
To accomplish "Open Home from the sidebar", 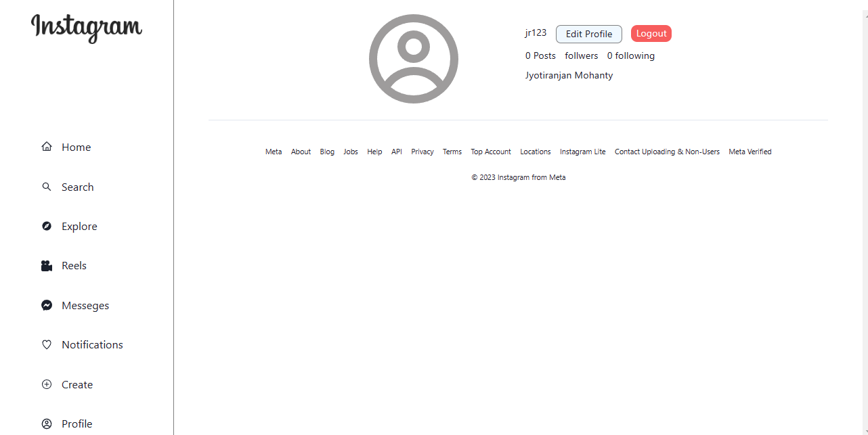I will [x=76, y=147].
